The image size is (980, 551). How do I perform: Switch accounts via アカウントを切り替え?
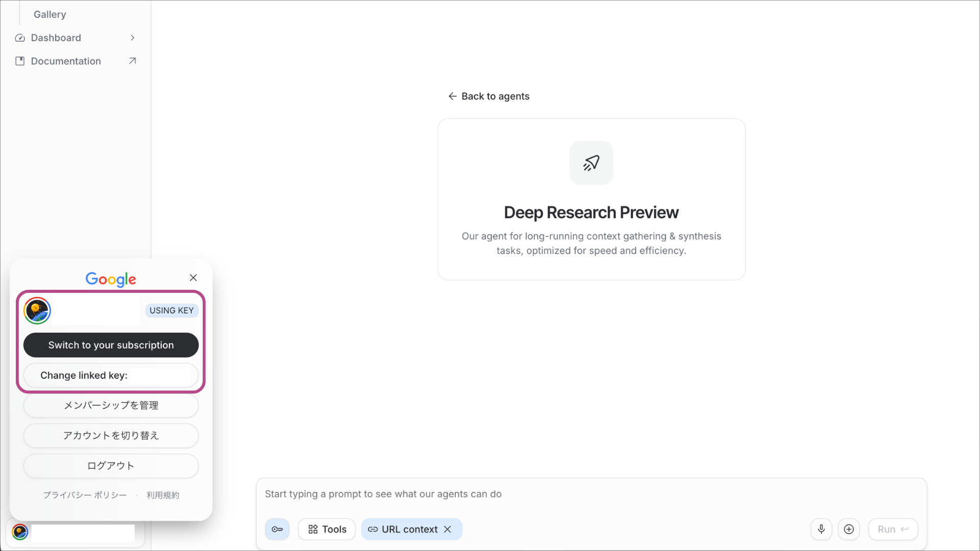coord(111,435)
